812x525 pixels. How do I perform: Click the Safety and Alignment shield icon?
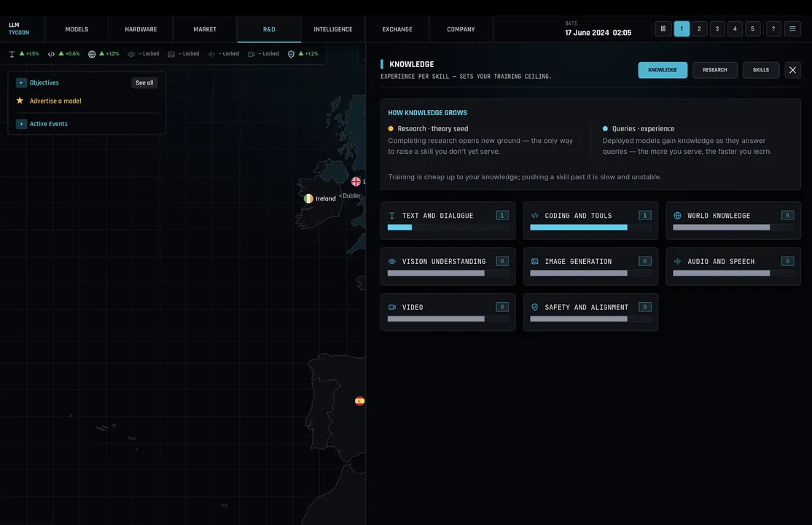point(535,307)
